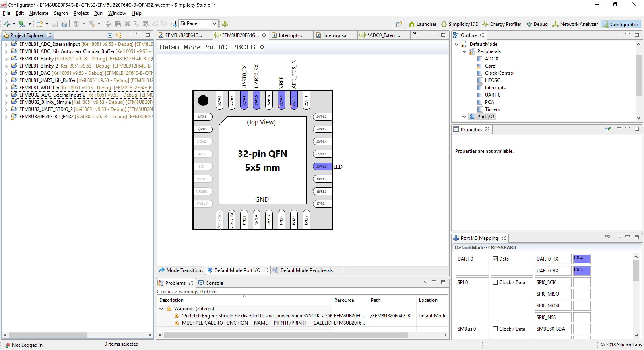This screenshot has height=350, width=644.
Task: Select Clock Control in Outline
Action: [499, 73]
